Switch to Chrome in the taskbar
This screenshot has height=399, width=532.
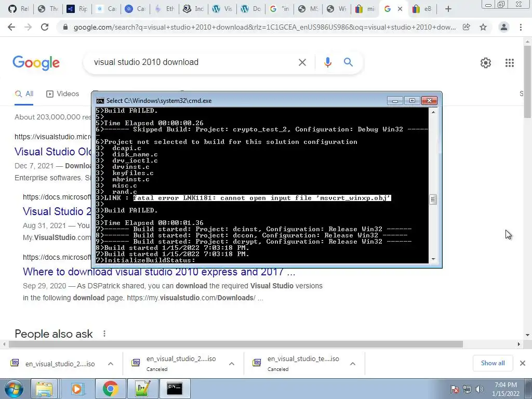[x=110, y=389]
